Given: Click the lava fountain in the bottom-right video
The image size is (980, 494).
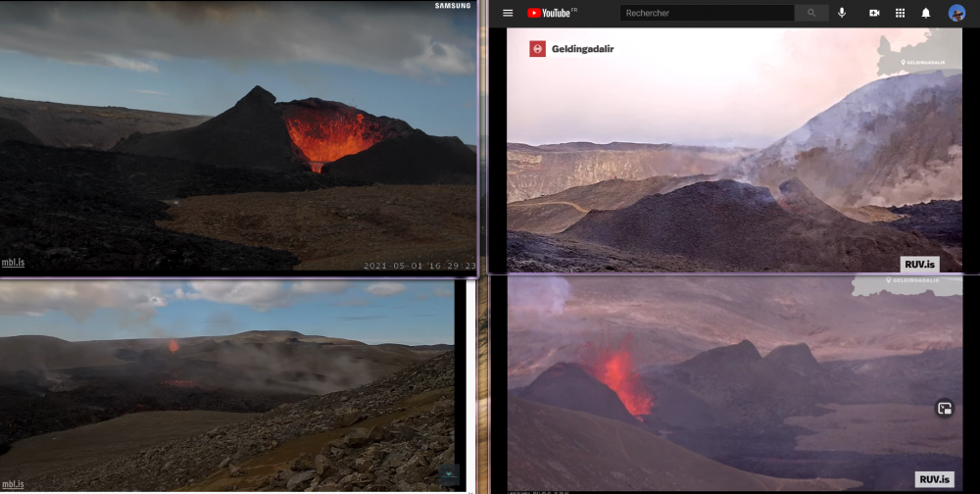Looking at the screenshot, I should 619,375.
